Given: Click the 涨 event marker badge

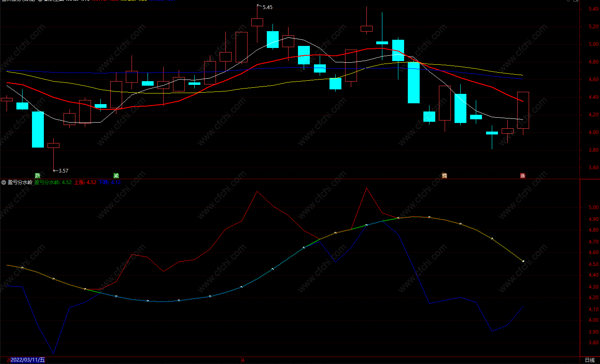Looking at the screenshot, I should click(523, 176).
